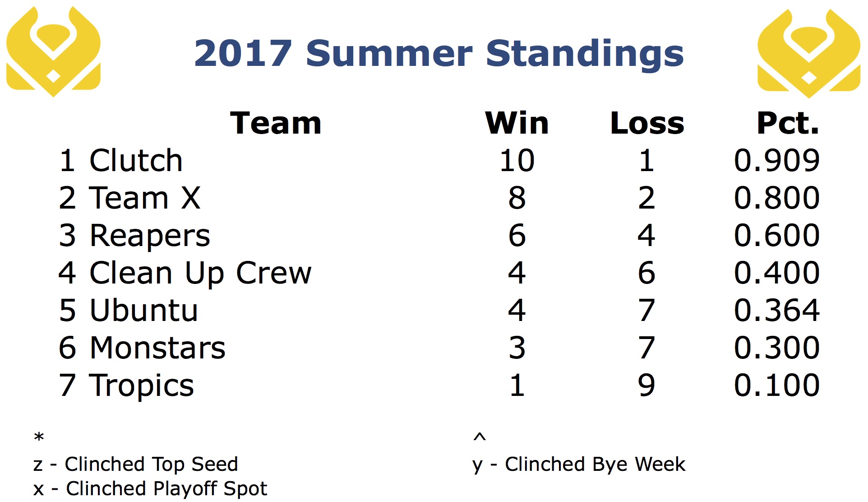The width and height of the screenshot is (868, 502).
Task: Click the Monstars team name
Action: point(157,348)
